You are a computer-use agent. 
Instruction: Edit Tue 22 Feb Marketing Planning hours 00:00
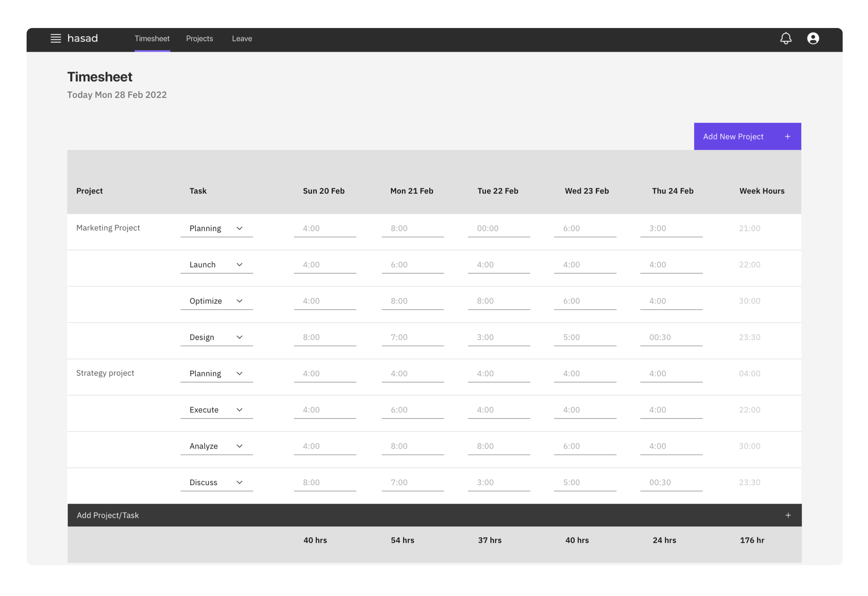pyautogui.click(x=498, y=228)
